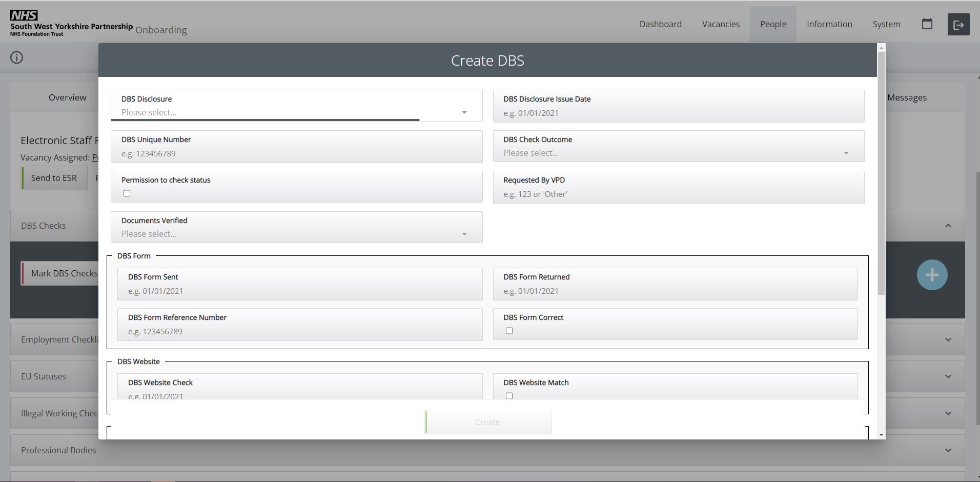Expand the EU Statuses section chevron
Screen dimensions: 980x482
(948, 376)
